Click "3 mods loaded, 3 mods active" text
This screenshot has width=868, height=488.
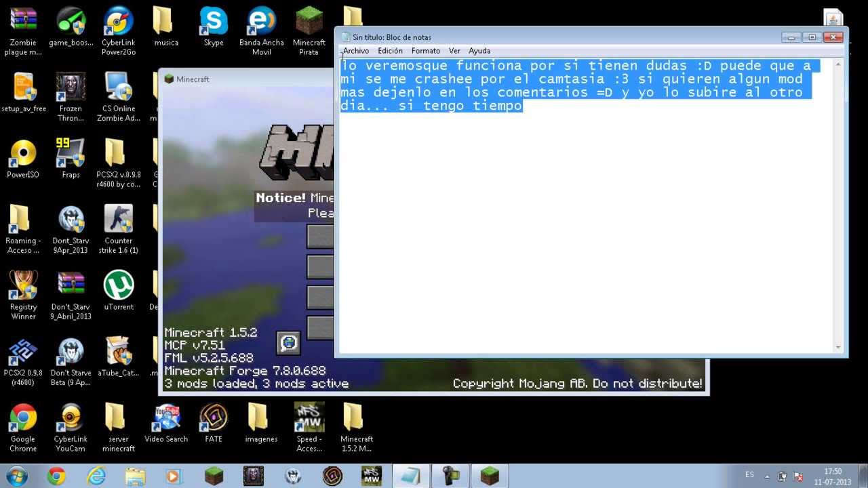pyautogui.click(x=256, y=384)
